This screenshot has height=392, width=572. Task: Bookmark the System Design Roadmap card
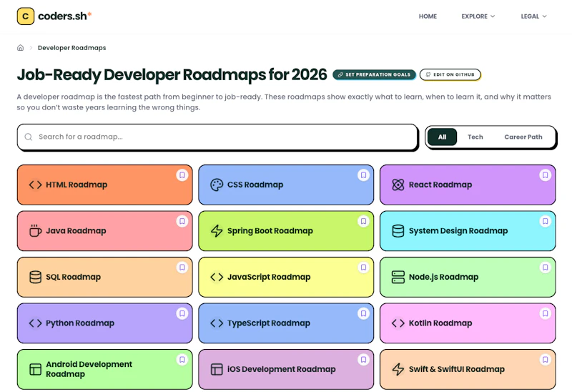point(545,221)
